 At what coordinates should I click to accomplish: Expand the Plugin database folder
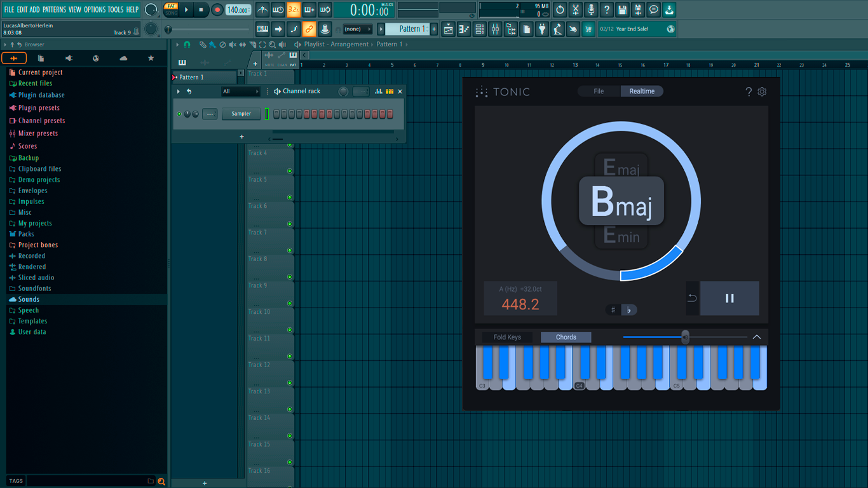pyautogui.click(x=41, y=95)
